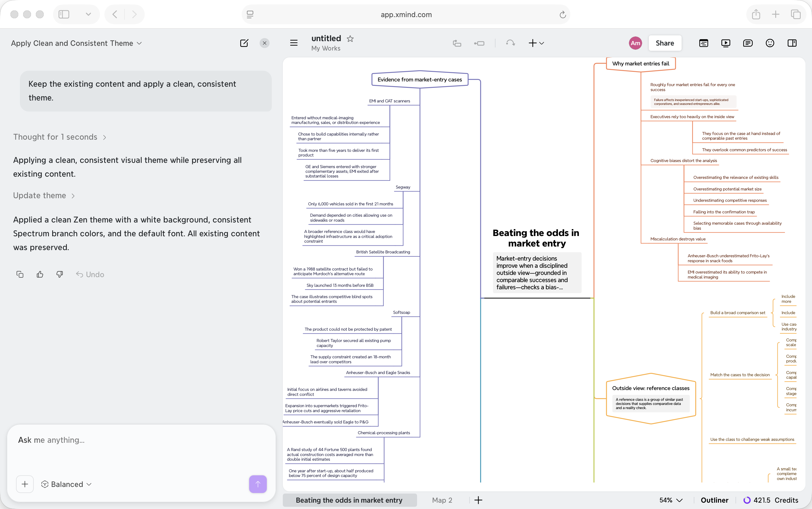Start the slideshow presentation icon
Viewport: 812px width, 509px height.
(726, 43)
